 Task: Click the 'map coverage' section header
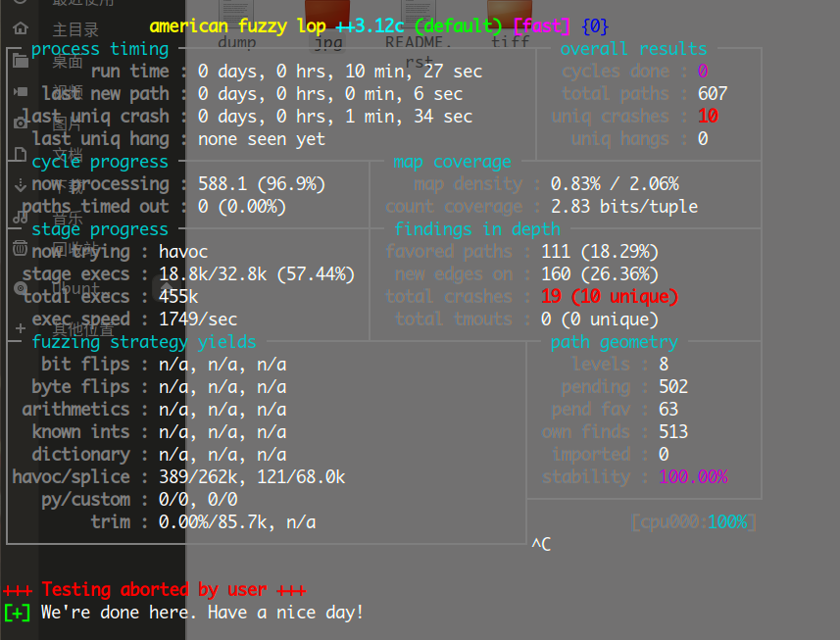click(452, 162)
